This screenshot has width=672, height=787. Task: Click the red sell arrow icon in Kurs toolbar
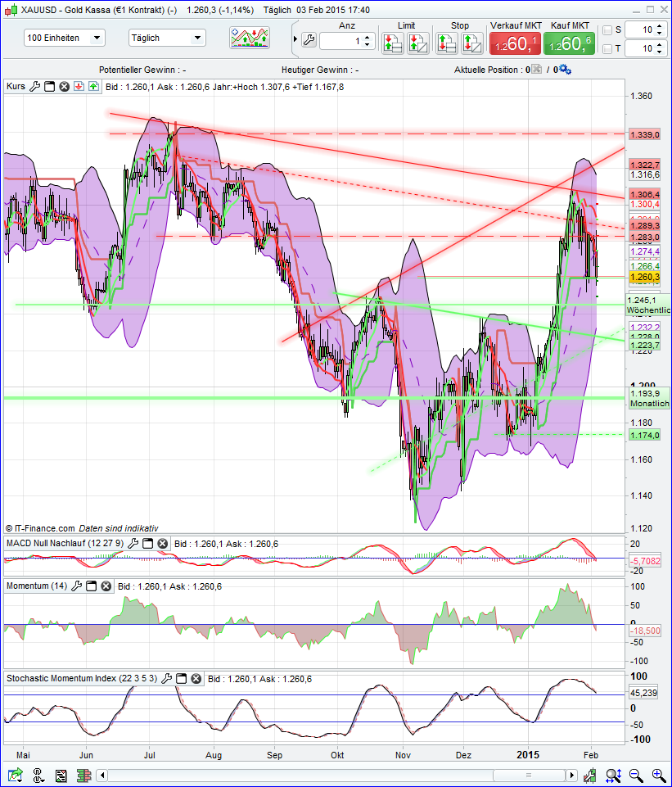click(79, 85)
